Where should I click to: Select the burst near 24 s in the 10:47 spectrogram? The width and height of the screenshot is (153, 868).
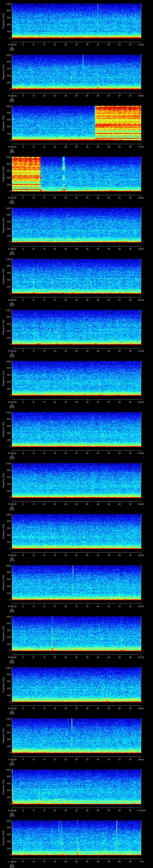coord(64,174)
